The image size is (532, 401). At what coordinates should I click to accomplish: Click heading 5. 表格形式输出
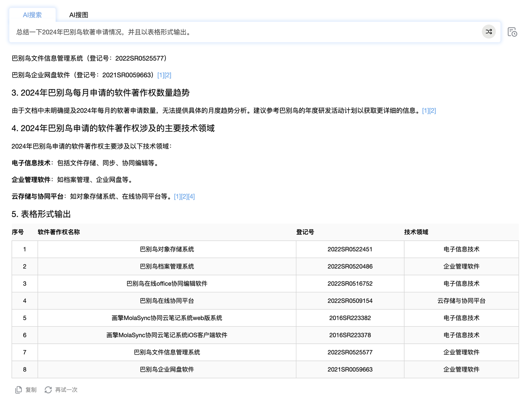point(41,214)
